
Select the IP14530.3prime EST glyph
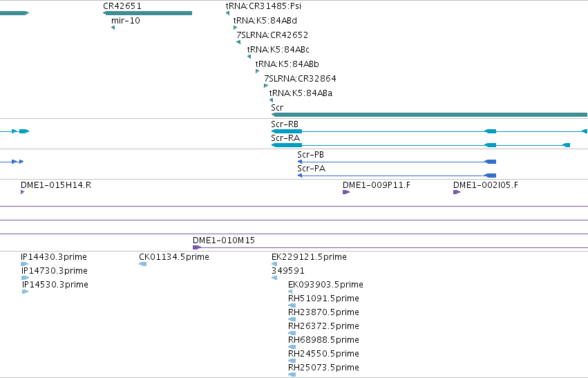(25, 292)
